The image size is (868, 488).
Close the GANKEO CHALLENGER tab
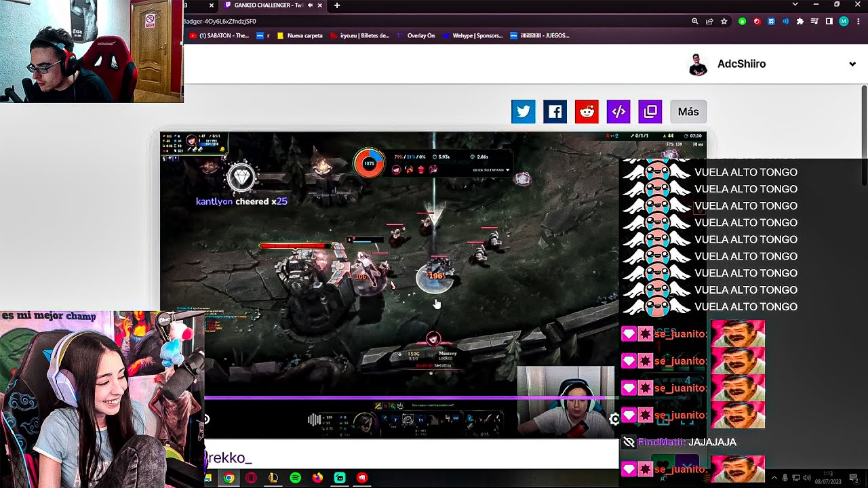pyautogui.click(x=319, y=5)
